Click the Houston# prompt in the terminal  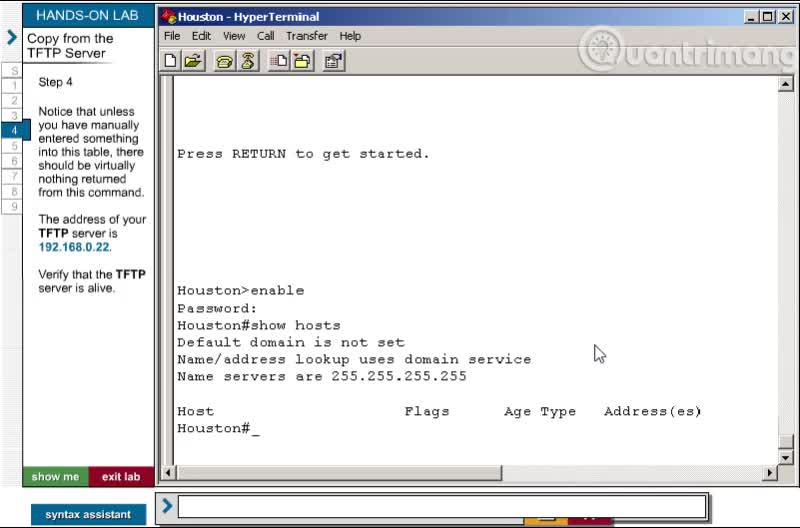click(x=213, y=429)
